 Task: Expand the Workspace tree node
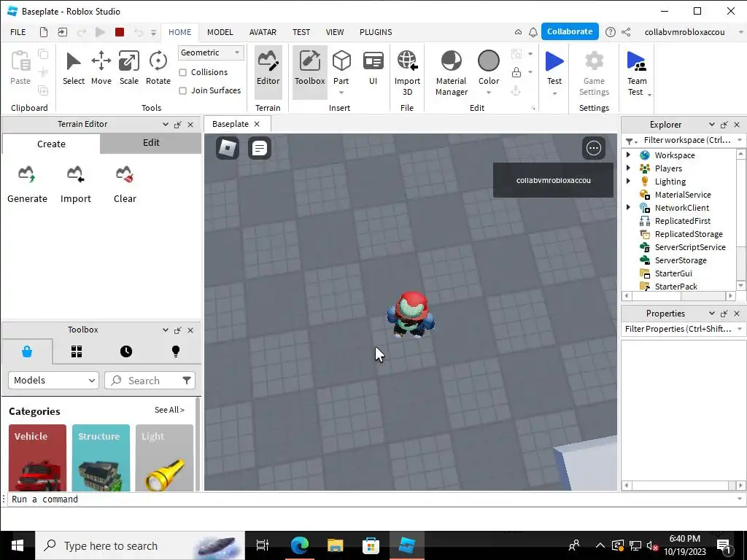click(x=628, y=155)
